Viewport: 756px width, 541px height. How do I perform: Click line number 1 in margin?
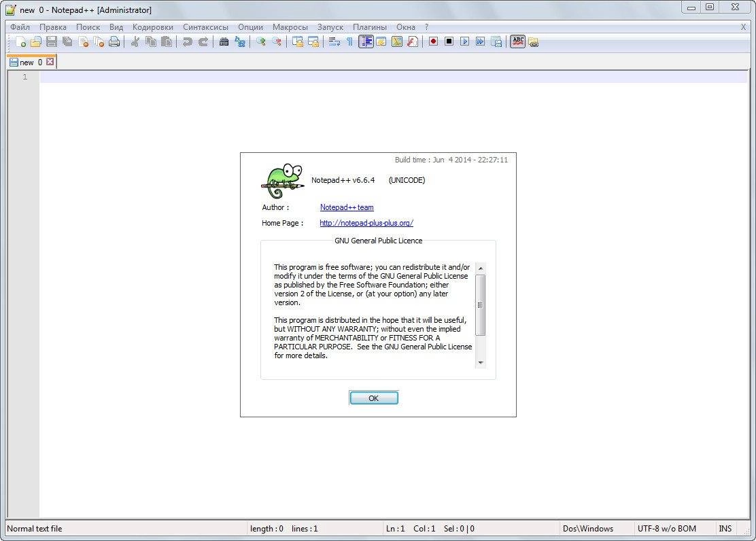[25, 77]
